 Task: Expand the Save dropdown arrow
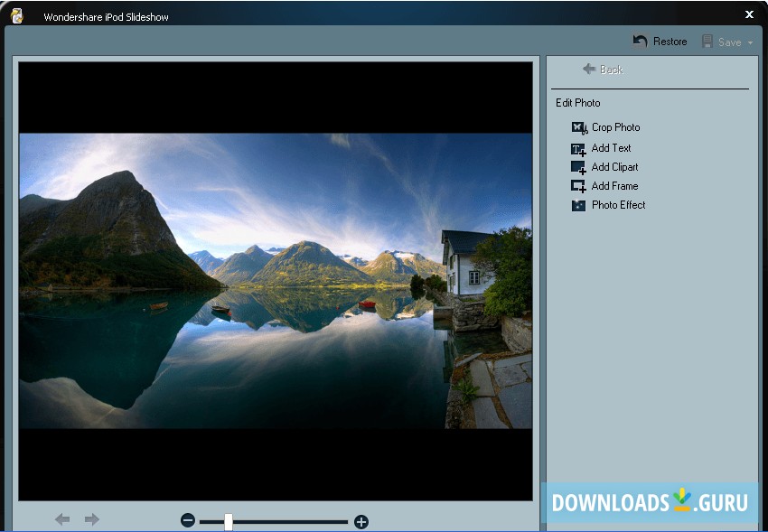click(x=750, y=42)
